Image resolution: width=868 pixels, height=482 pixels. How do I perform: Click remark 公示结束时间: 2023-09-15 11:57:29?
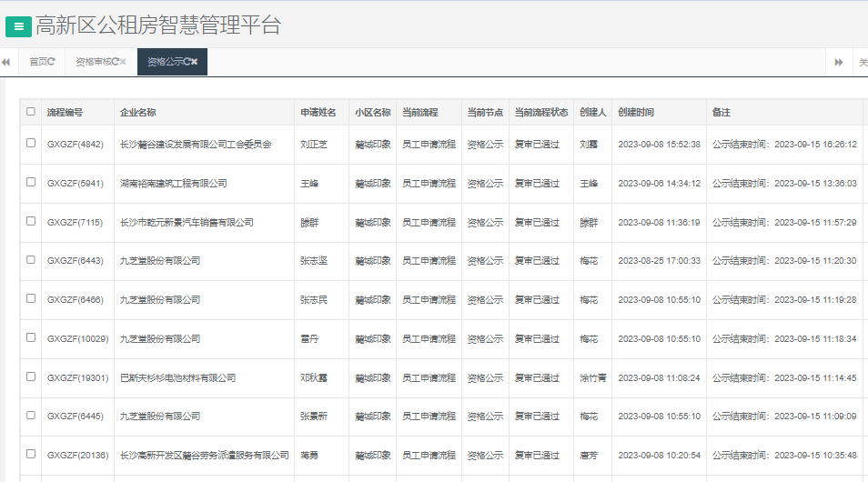coord(784,223)
